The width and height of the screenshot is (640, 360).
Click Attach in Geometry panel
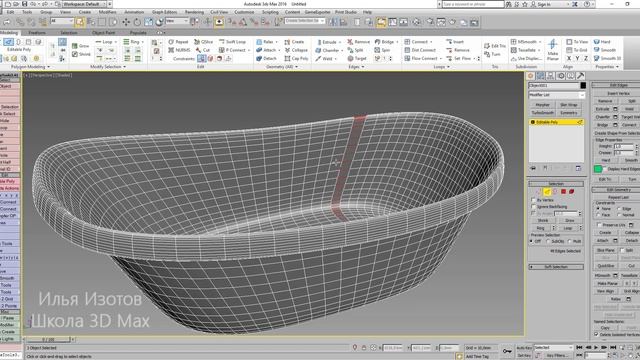point(266,50)
